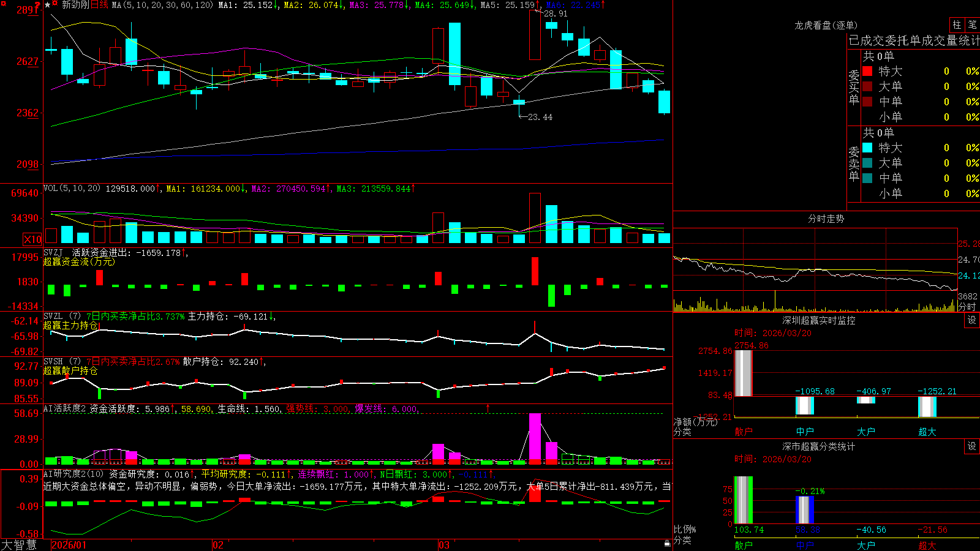Click the 分时走势 panel title
980x551 pixels.
click(826, 219)
